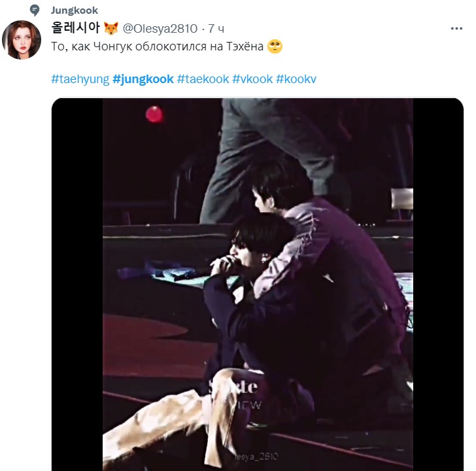Viewport: 476px width, 471px height.
Task: Open the tweet via the 7 ч timestamp
Action: [216, 29]
